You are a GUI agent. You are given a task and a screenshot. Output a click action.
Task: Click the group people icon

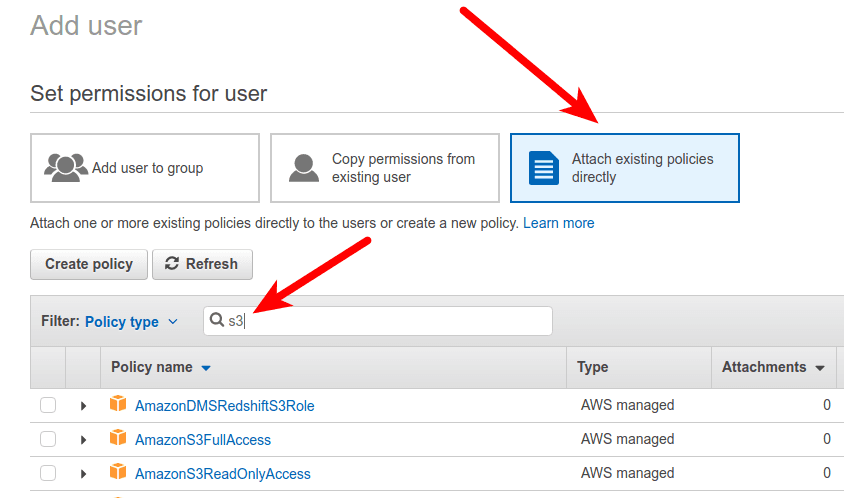(66, 167)
